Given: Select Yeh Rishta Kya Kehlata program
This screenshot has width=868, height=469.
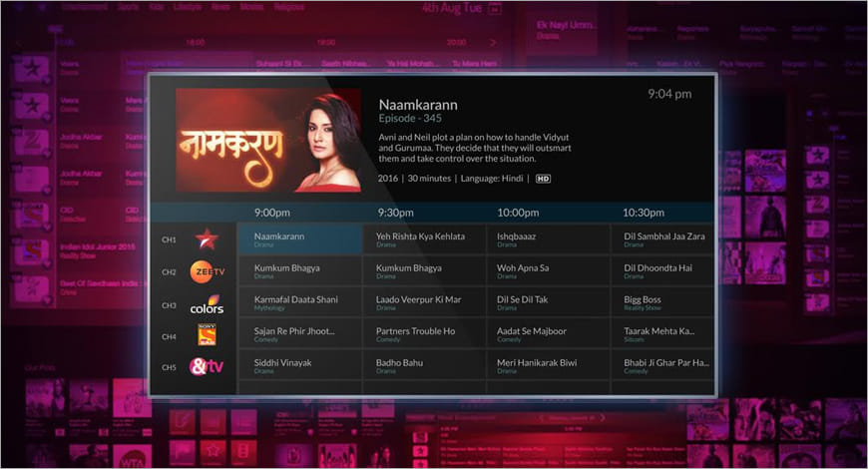Looking at the screenshot, I should click(424, 239).
